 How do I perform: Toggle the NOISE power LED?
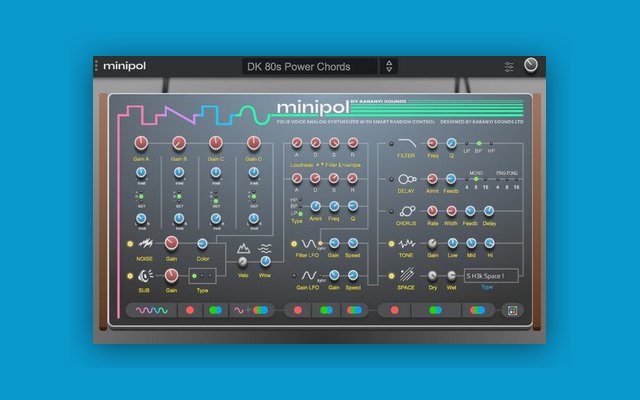(x=130, y=244)
